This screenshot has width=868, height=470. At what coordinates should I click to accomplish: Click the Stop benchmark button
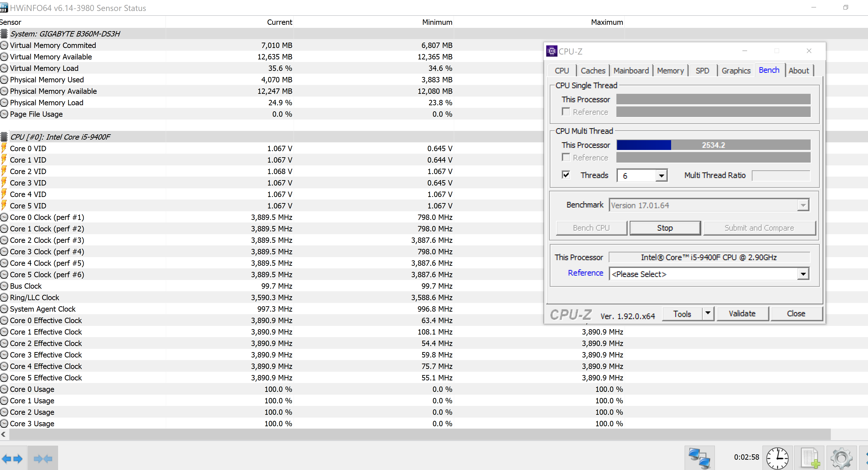(x=665, y=228)
